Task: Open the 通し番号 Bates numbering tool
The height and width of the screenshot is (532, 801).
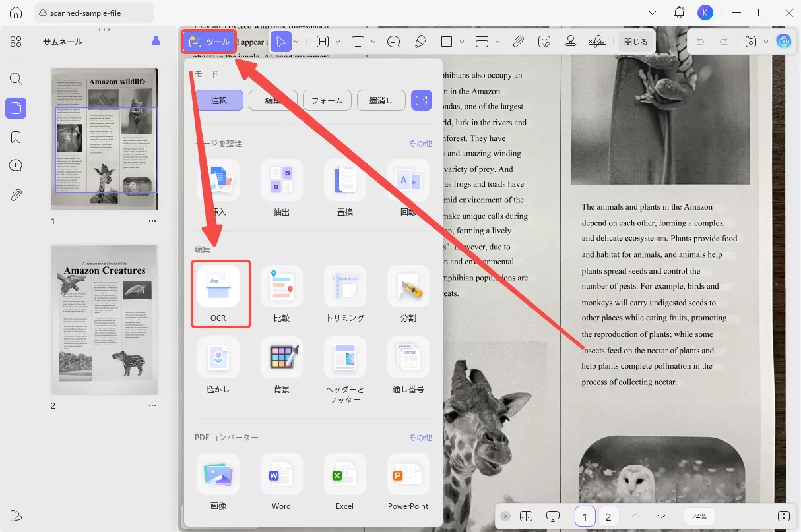Action: point(408,366)
